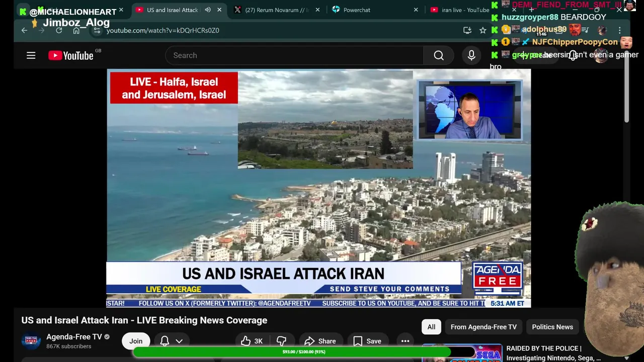644x362 pixels.
Task: Open notification bell options dropdown
Action: [171, 341]
